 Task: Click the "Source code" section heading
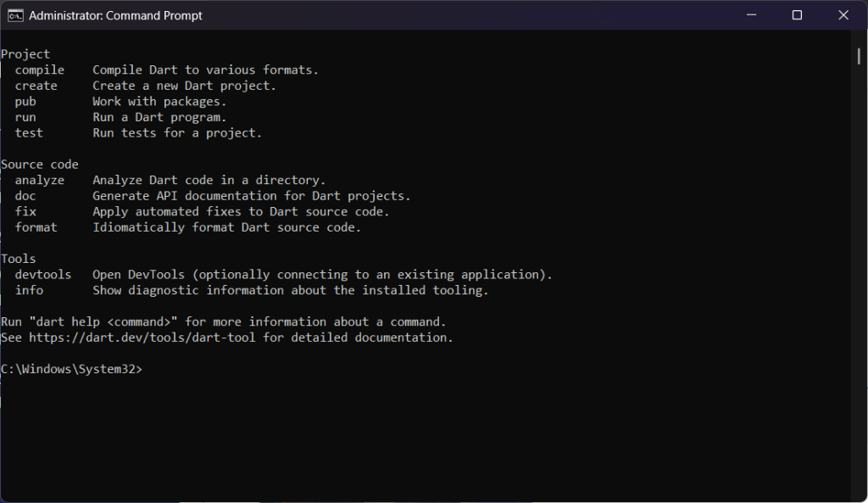(x=40, y=165)
